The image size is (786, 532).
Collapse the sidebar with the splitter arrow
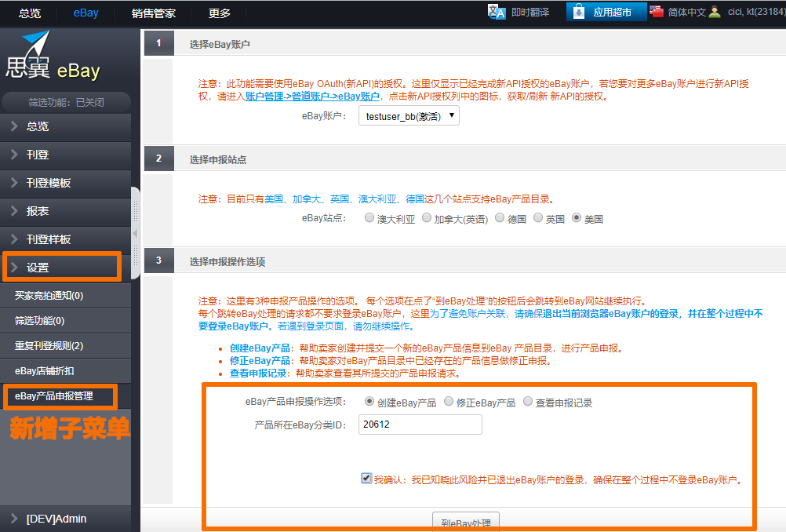(135, 233)
